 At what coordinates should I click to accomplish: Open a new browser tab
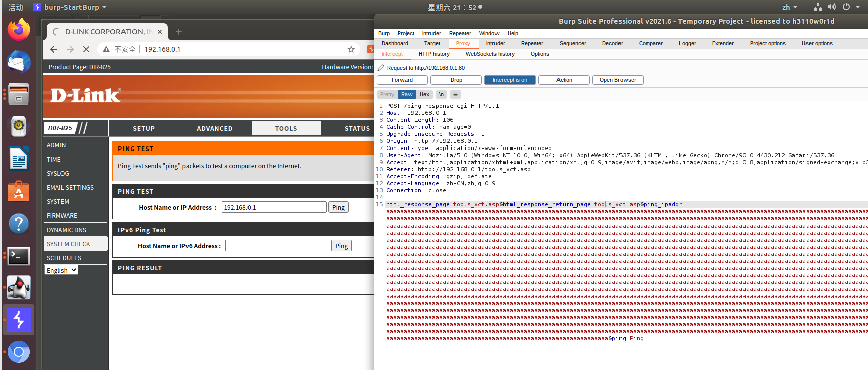pos(179,32)
